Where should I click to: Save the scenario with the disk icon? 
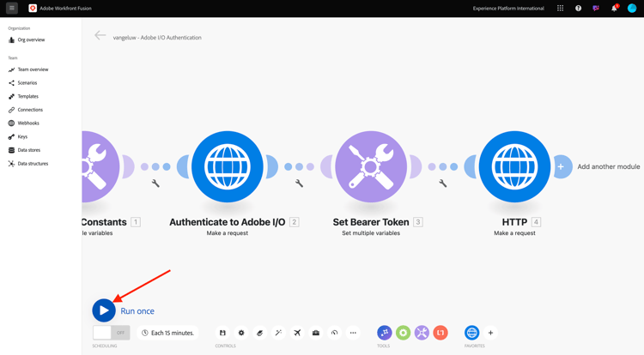222,333
